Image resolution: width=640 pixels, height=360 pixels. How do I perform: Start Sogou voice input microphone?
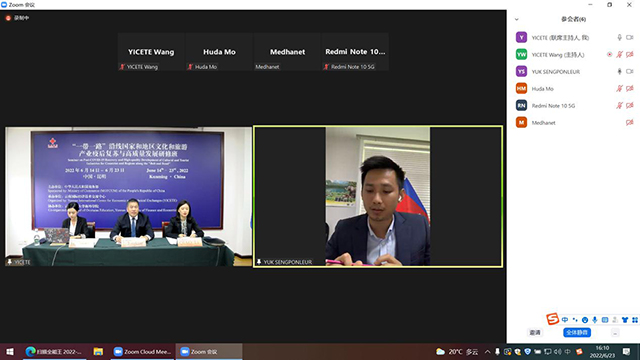point(595,320)
